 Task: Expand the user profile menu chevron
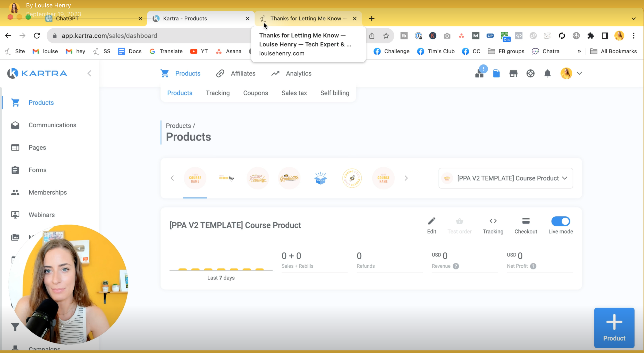579,73
